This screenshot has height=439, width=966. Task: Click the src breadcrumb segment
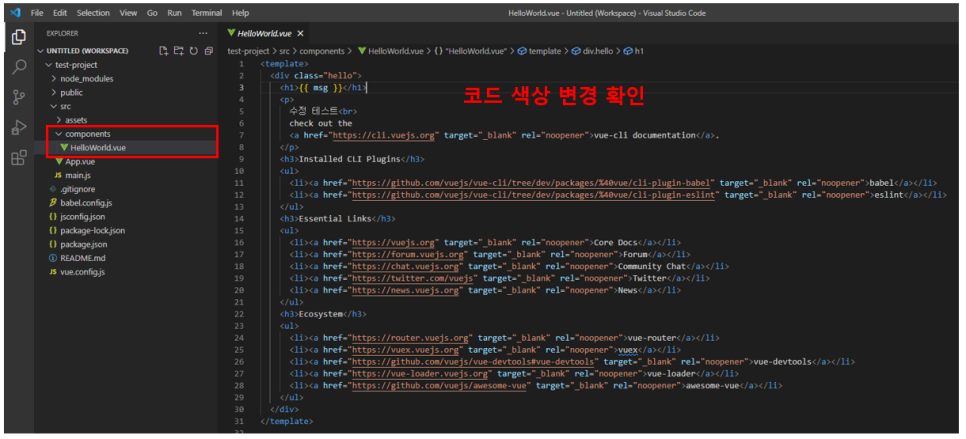click(x=285, y=52)
